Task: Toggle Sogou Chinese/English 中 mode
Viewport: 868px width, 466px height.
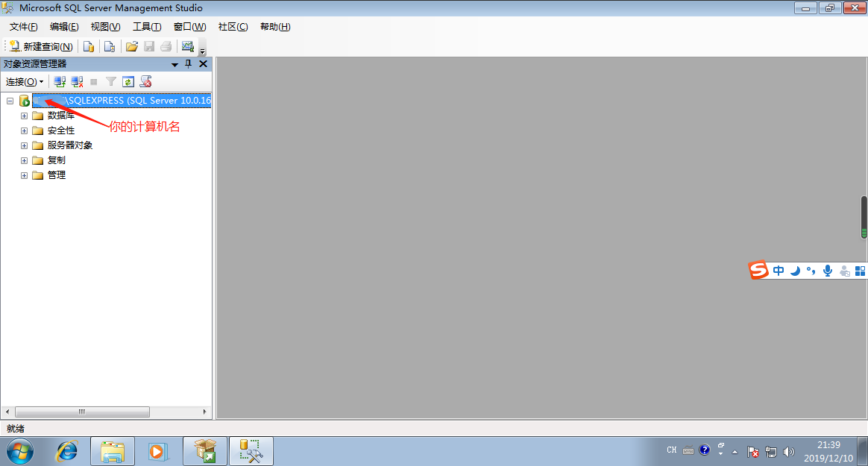Action: (x=779, y=271)
